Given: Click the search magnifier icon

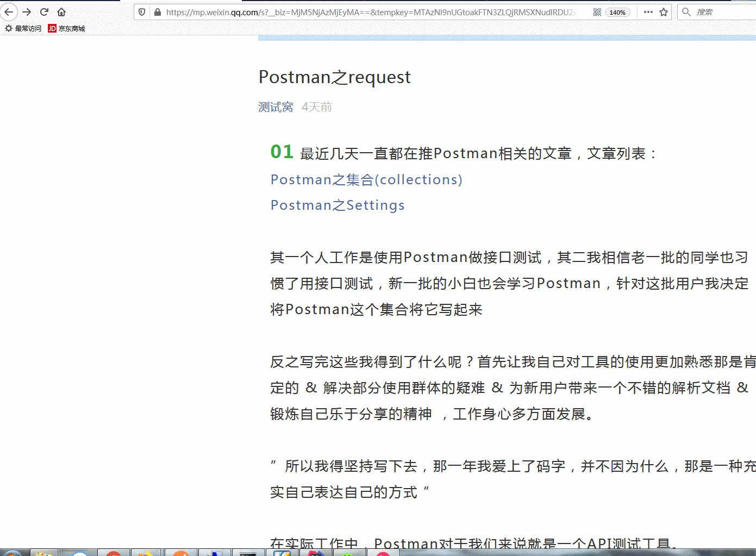Looking at the screenshot, I should pyautogui.click(x=686, y=12).
